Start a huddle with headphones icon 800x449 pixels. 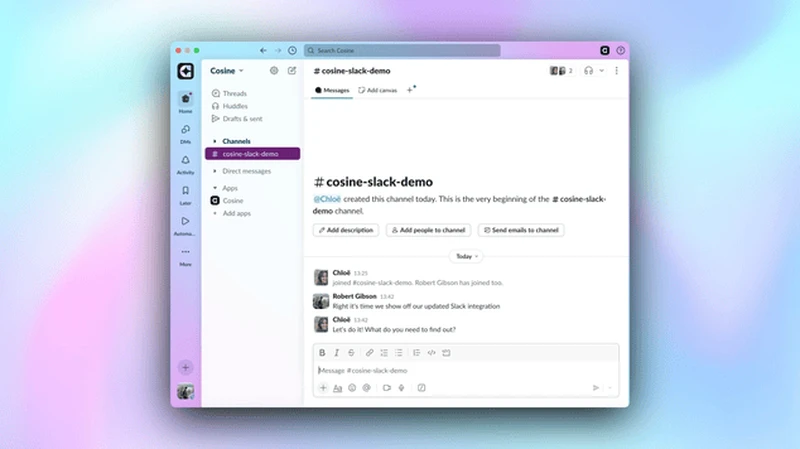click(588, 71)
